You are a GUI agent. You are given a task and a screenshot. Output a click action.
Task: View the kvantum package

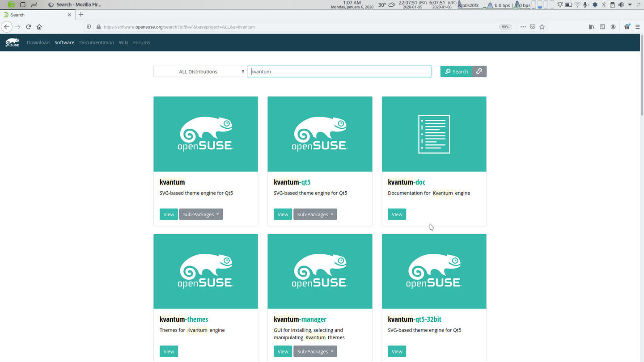point(169,215)
